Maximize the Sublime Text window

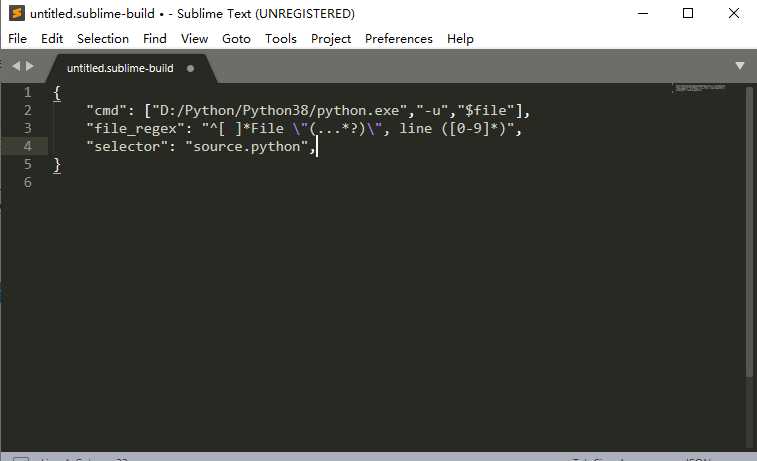688,14
